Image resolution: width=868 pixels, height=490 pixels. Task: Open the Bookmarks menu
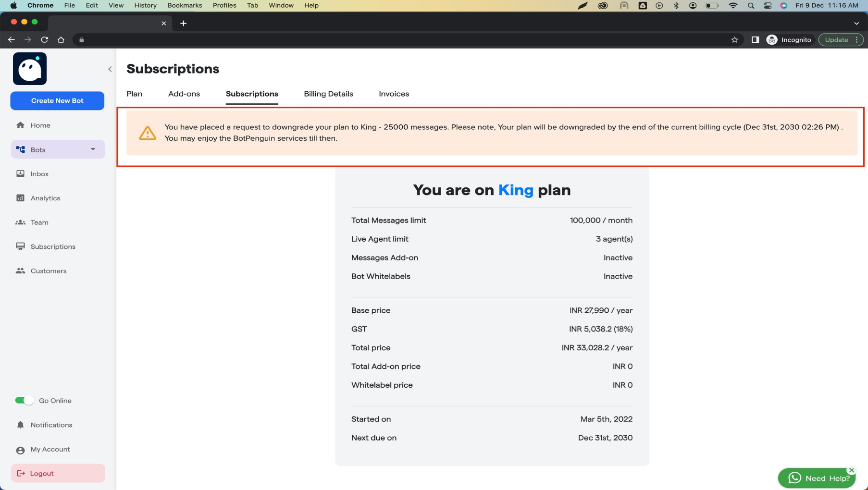[x=185, y=5]
